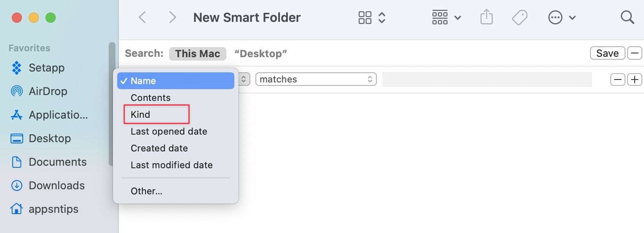
Task: Click the sidebar scrollbar
Action: pos(112,103)
